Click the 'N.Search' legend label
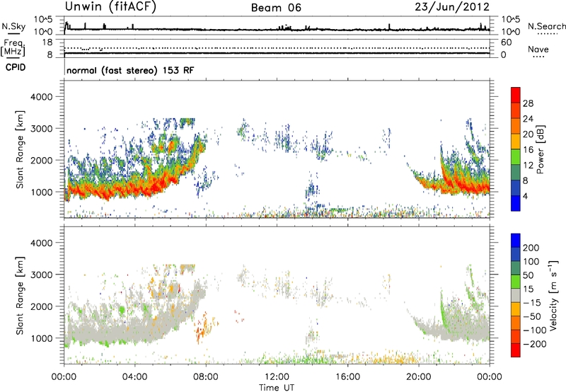 pyautogui.click(x=546, y=26)
